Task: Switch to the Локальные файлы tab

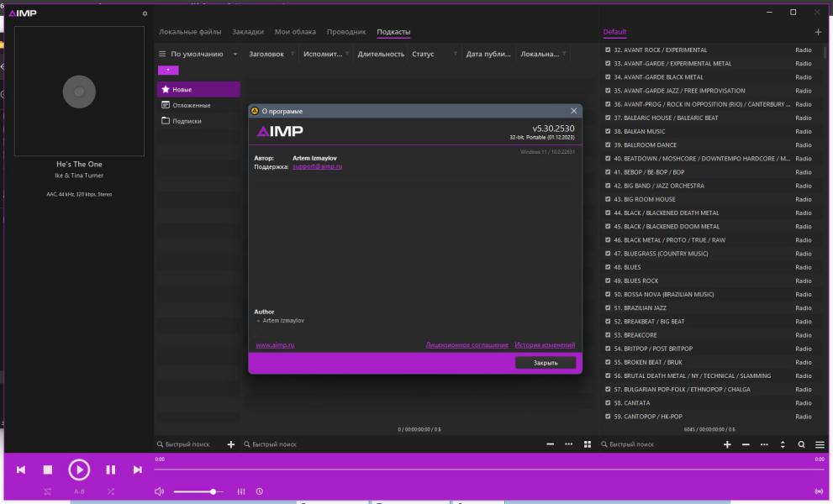Action: (x=190, y=32)
